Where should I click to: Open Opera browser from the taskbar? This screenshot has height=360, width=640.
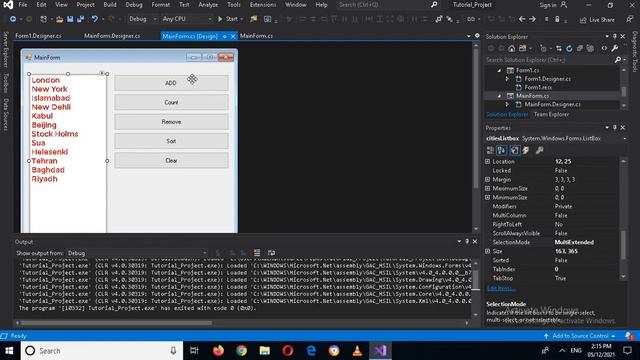click(288, 351)
